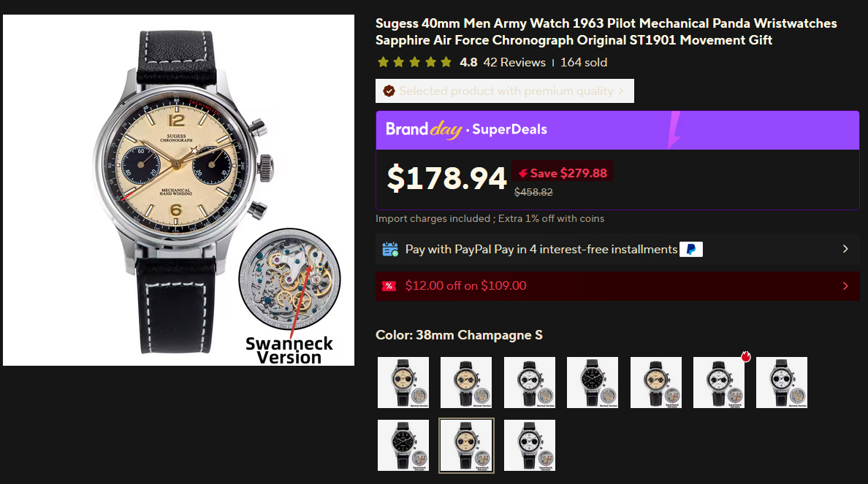Select the black dial Normal Version variant

(593, 382)
